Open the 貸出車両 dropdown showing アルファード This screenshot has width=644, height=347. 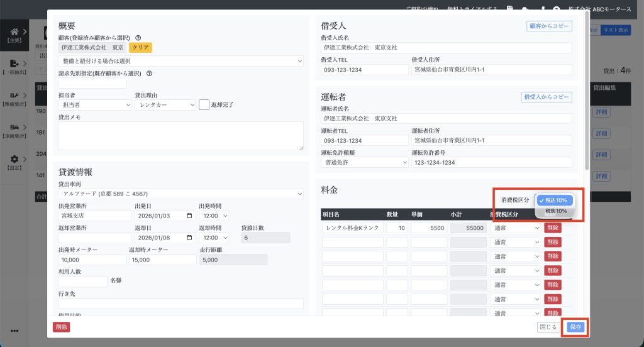[x=180, y=194]
